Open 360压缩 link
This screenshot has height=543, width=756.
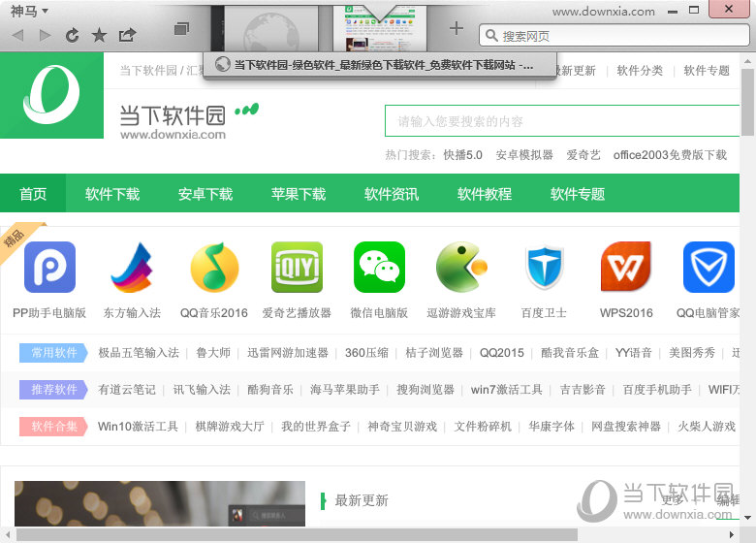pos(366,353)
